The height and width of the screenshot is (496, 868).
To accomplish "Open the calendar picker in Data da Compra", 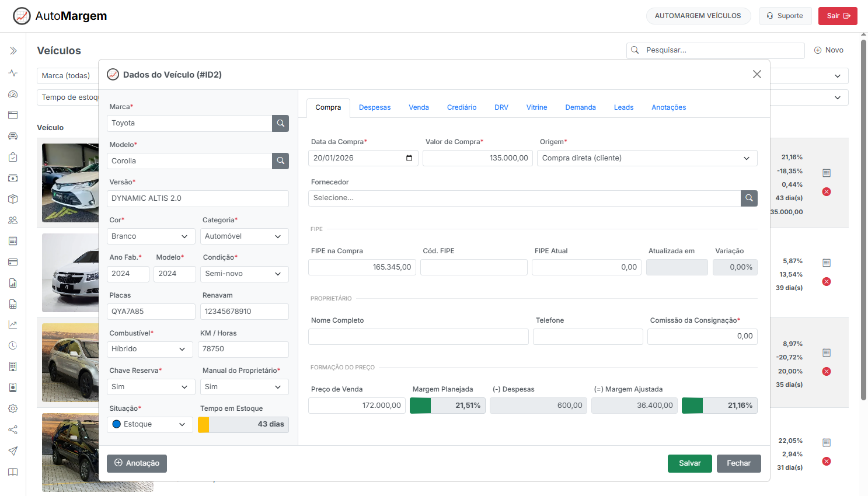I will (x=409, y=158).
